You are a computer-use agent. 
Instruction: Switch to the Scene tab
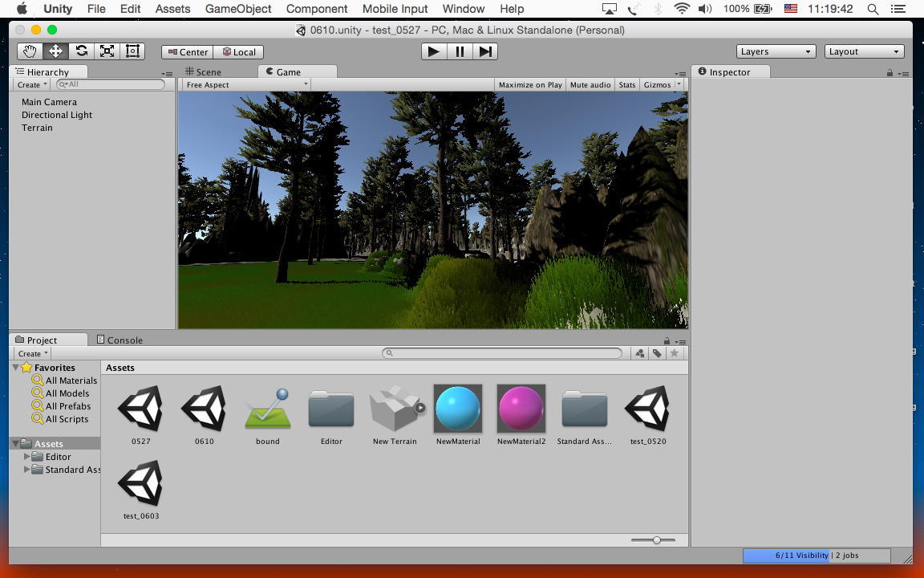[204, 72]
